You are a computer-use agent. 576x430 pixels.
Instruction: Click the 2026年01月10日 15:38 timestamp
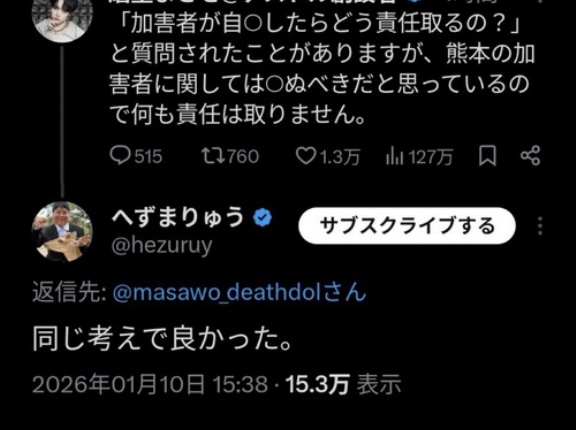pyautogui.click(x=150, y=385)
